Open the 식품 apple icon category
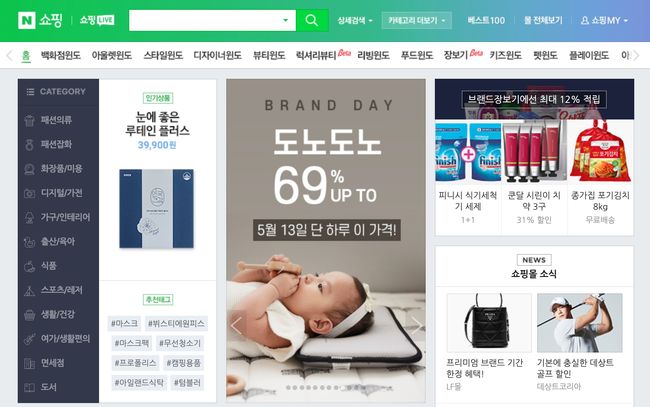Viewport: 650px width, 407px height. [x=40, y=266]
